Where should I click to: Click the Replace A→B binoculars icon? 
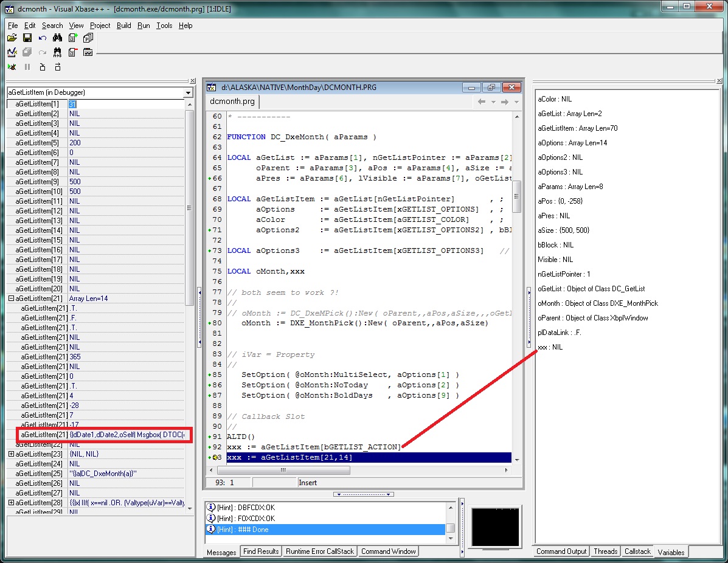(57, 52)
